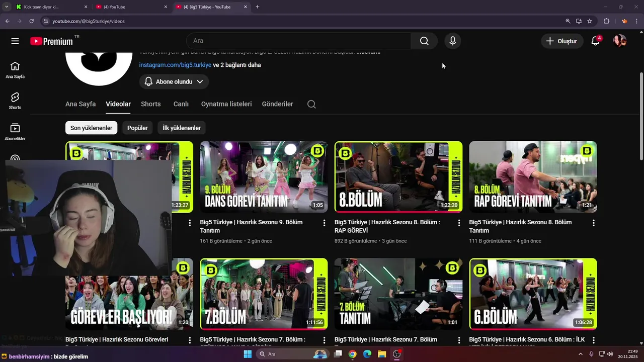
Task: Expand channel description with devamı
Action: [368, 52]
